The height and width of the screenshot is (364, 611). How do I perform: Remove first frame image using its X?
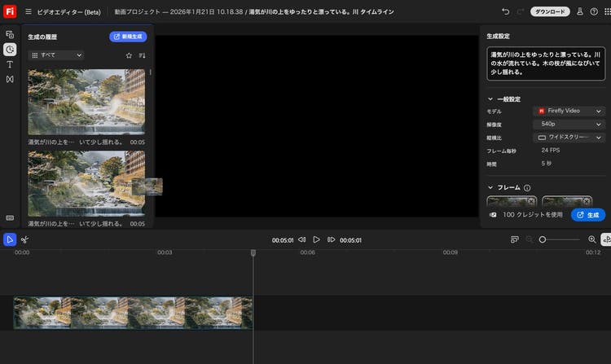click(x=531, y=201)
